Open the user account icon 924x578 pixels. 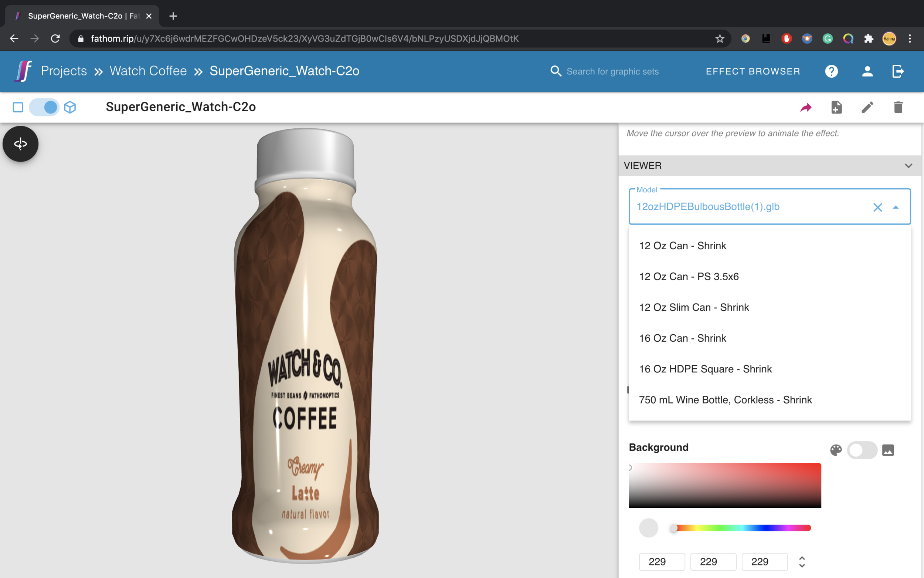point(867,71)
